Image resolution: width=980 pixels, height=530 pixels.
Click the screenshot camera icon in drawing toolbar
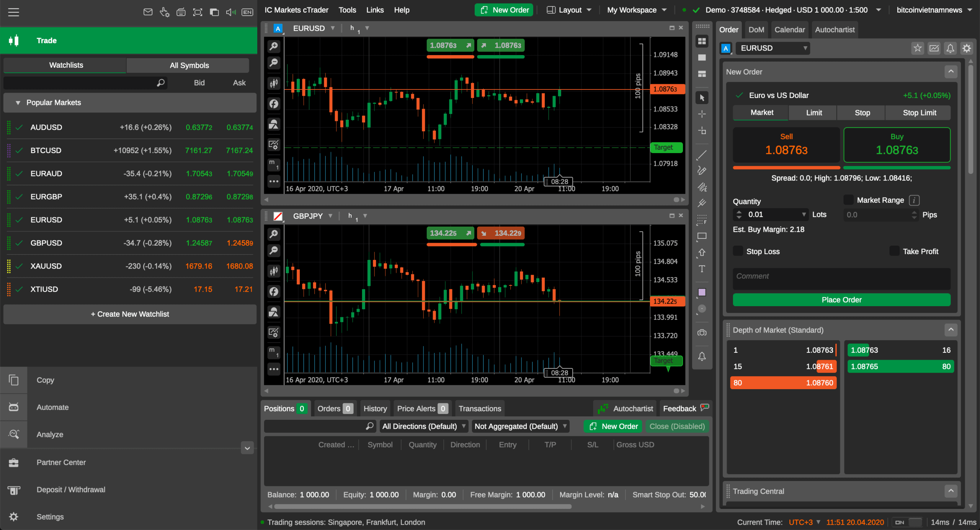(702, 333)
